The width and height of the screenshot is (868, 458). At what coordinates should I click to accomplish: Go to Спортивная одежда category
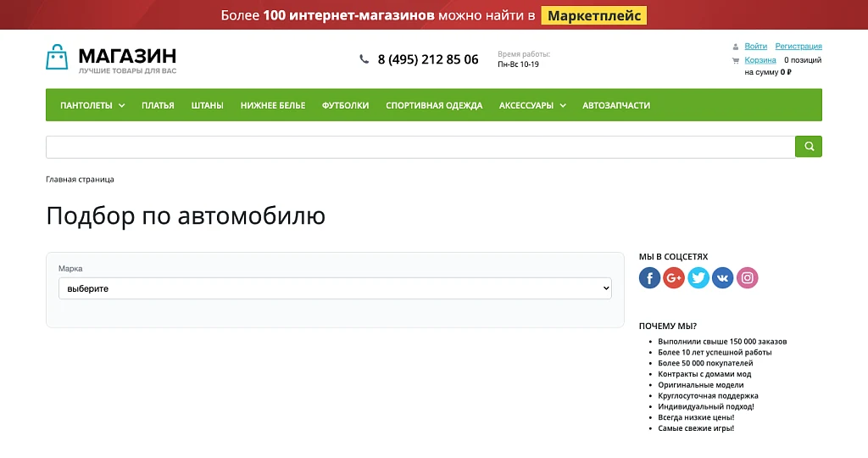[x=434, y=105]
